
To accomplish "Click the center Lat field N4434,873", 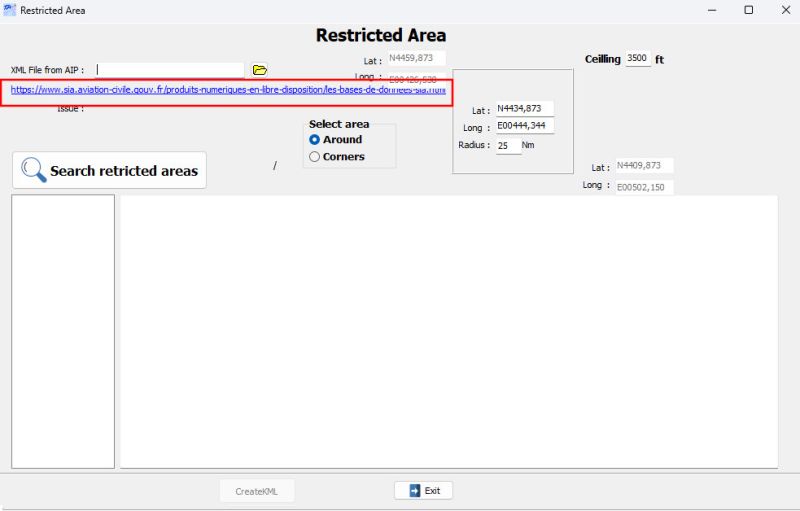I will pos(523,109).
